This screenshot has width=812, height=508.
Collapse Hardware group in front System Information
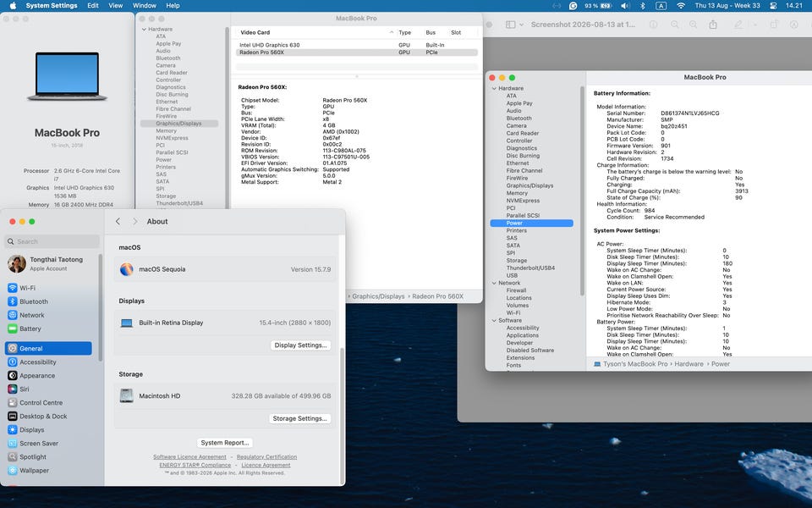[494, 89]
